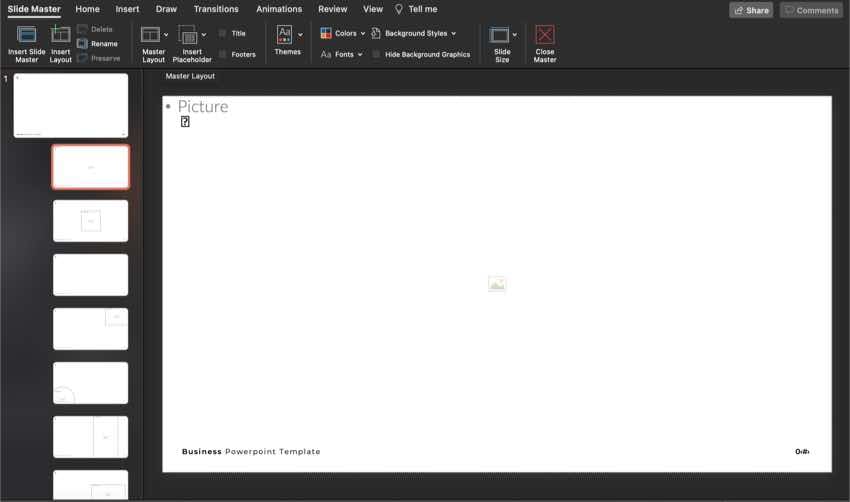Open the Themes gallery
The width and height of the screenshot is (850, 502).
tap(286, 35)
